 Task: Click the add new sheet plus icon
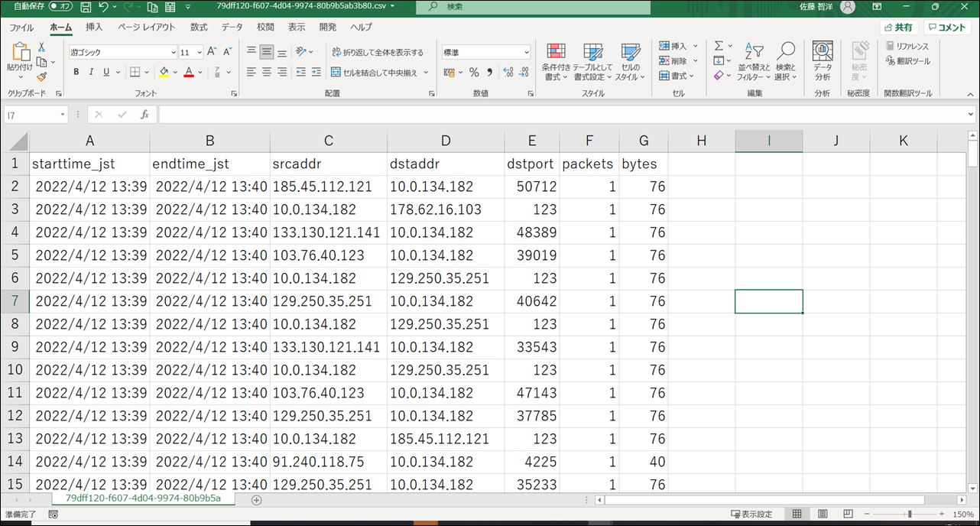tap(257, 500)
